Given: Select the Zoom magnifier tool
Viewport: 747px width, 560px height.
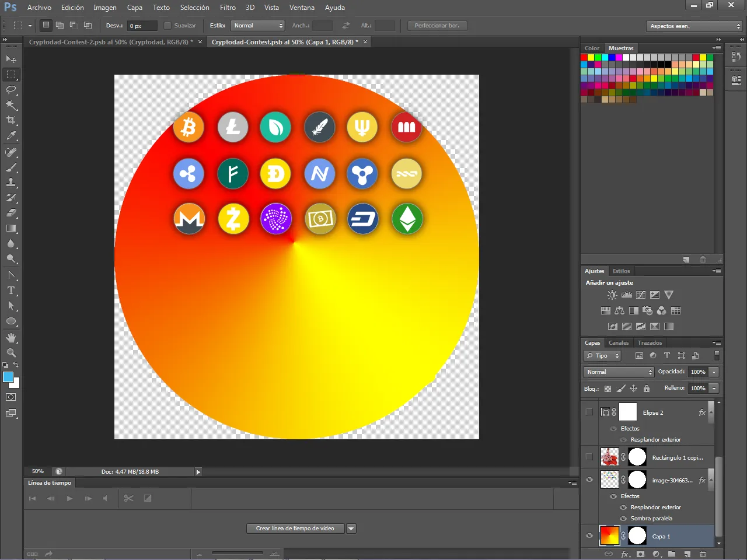Looking at the screenshot, I should (x=11, y=353).
